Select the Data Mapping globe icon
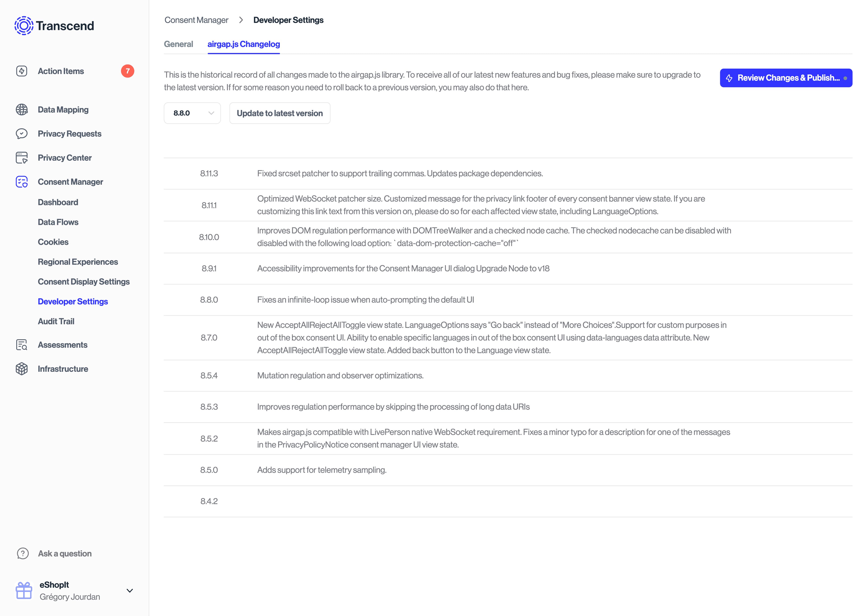This screenshot has height=616, width=867. coord(22,109)
